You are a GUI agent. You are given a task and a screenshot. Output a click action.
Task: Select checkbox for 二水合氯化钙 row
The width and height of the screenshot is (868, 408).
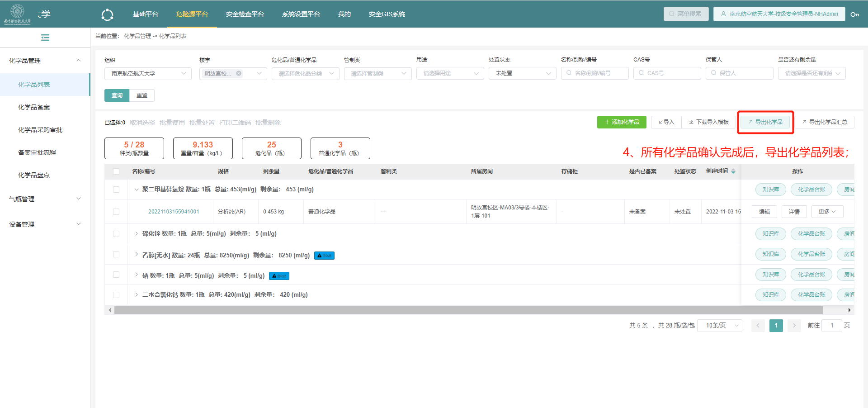point(116,295)
